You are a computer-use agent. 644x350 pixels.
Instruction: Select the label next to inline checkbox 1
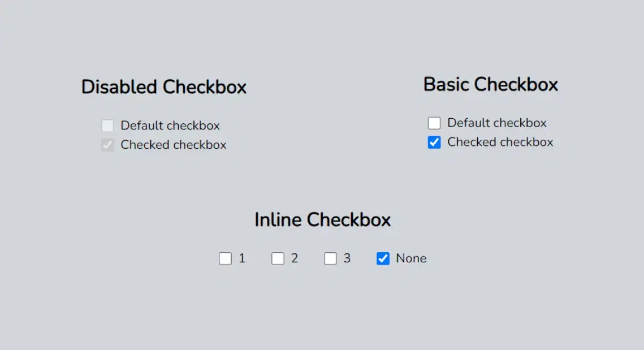[241, 258]
